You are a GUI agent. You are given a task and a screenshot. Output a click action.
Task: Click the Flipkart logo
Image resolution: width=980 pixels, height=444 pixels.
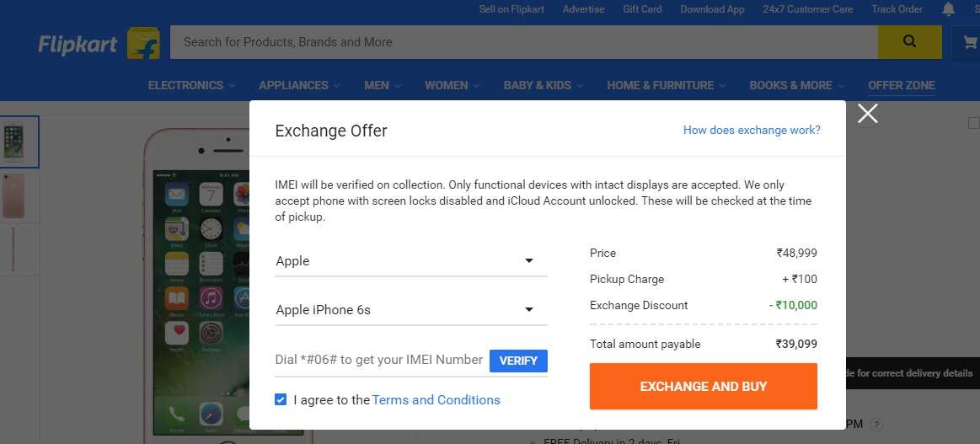coord(99,44)
